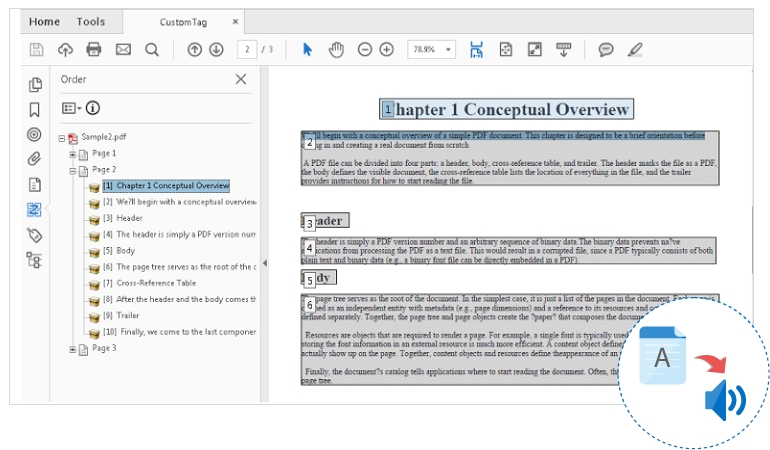Image resolution: width=770 pixels, height=450 pixels.
Task: Expand the Page 3 tree node
Action: point(73,349)
